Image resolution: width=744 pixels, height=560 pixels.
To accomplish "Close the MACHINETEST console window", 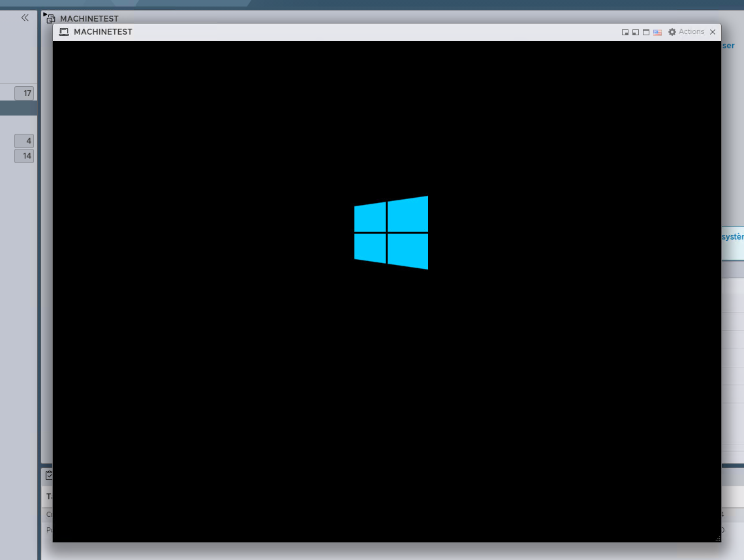I will click(713, 32).
